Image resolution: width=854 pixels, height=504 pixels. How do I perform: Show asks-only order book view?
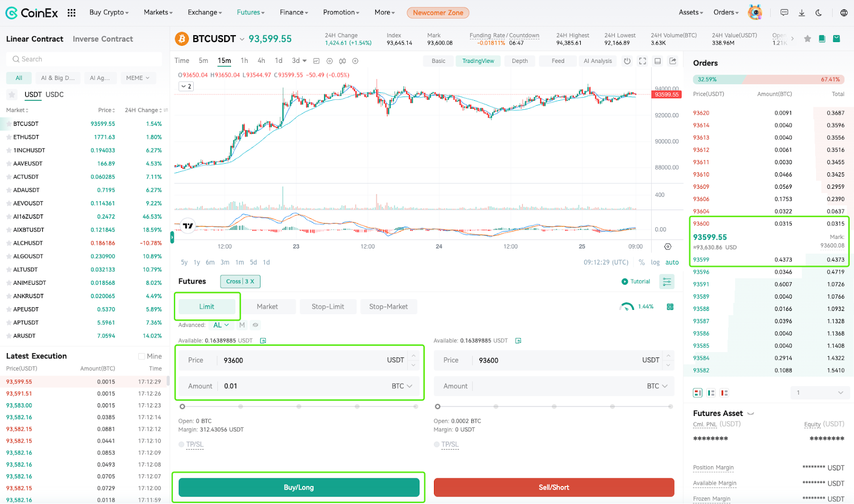tap(724, 393)
